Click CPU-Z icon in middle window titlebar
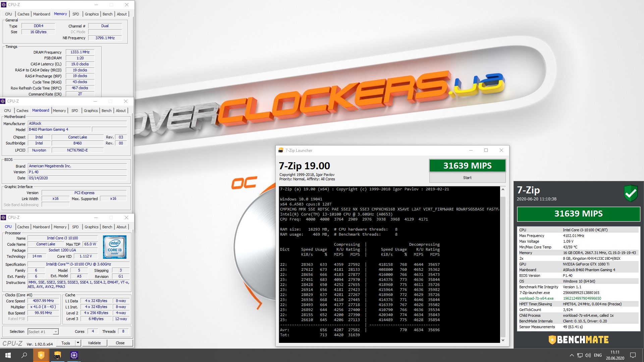 (3, 101)
